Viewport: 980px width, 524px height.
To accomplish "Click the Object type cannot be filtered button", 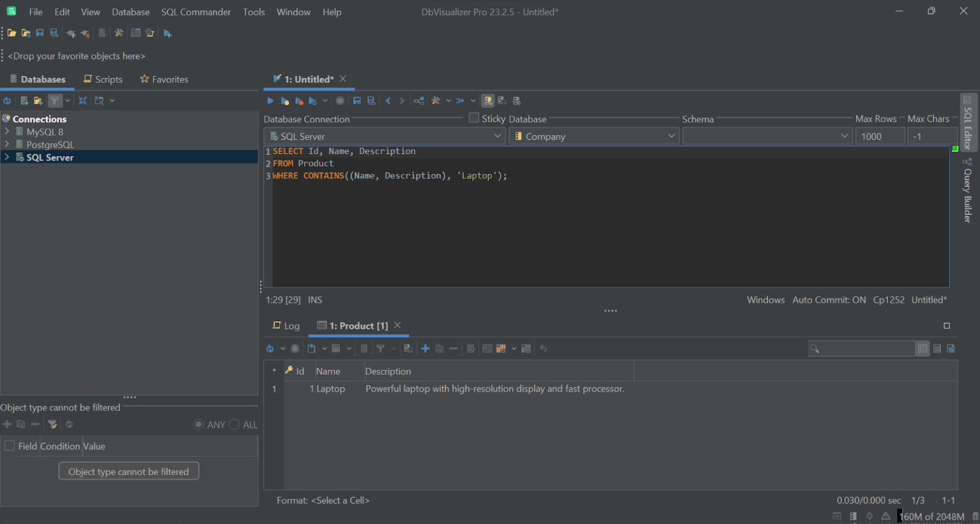I will [x=128, y=471].
